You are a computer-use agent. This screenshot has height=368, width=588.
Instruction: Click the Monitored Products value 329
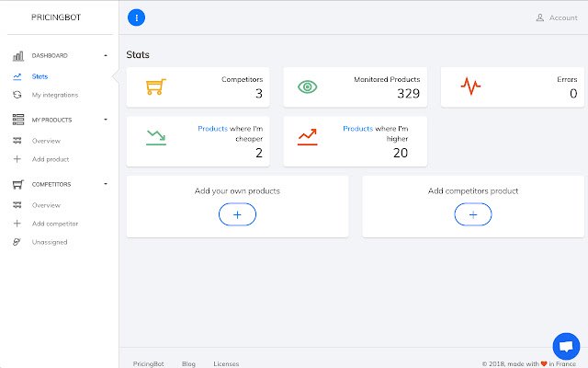(408, 93)
